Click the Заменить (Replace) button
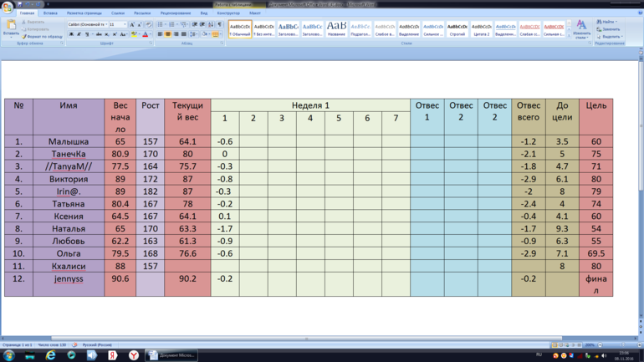 tap(609, 29)
